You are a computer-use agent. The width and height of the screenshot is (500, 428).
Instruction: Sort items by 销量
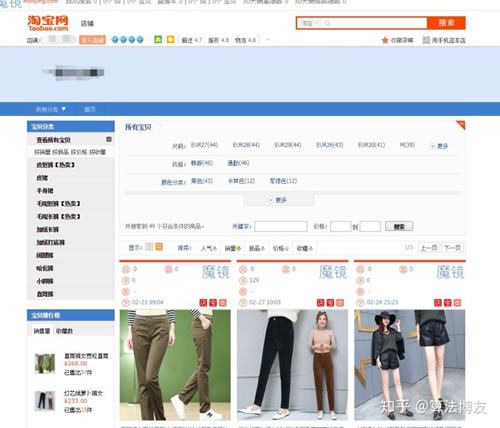233,248
